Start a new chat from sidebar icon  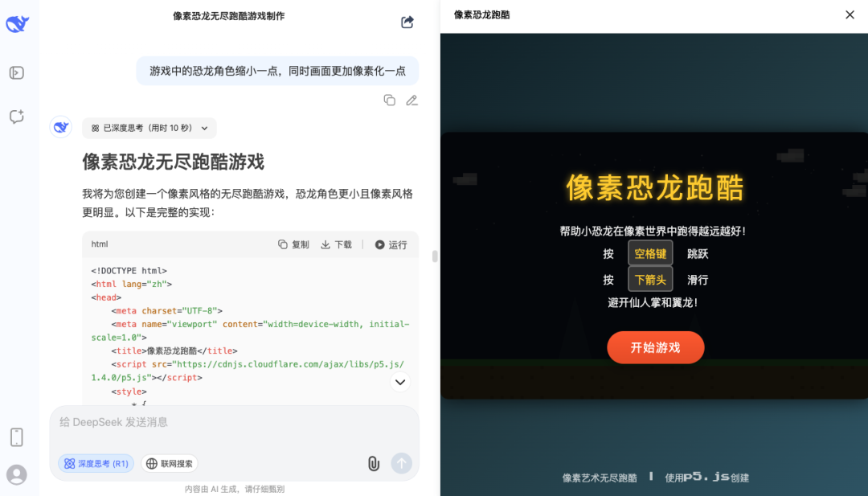(17, 117)
